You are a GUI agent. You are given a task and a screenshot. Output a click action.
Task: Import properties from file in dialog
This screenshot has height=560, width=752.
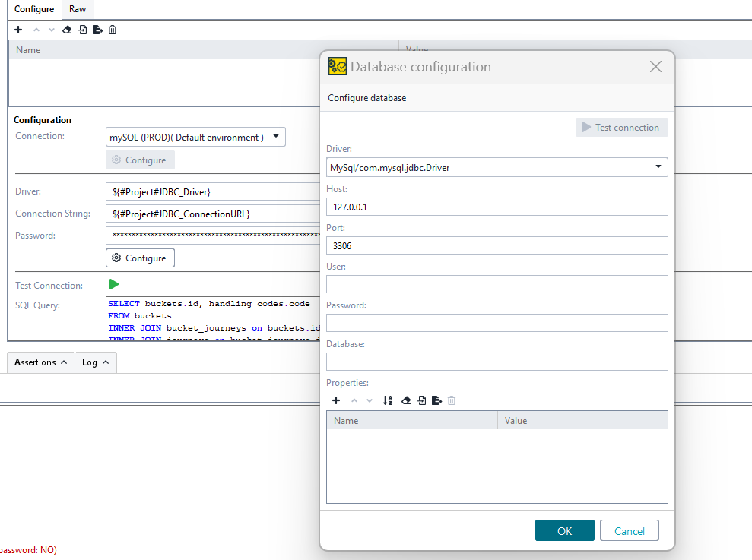click(421, 400)
